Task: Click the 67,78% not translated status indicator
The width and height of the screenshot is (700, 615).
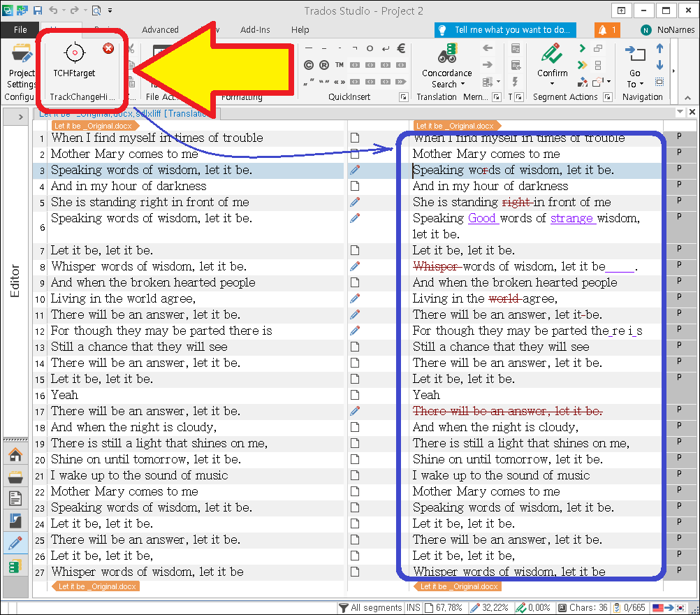Action: [x=443, y=607]
